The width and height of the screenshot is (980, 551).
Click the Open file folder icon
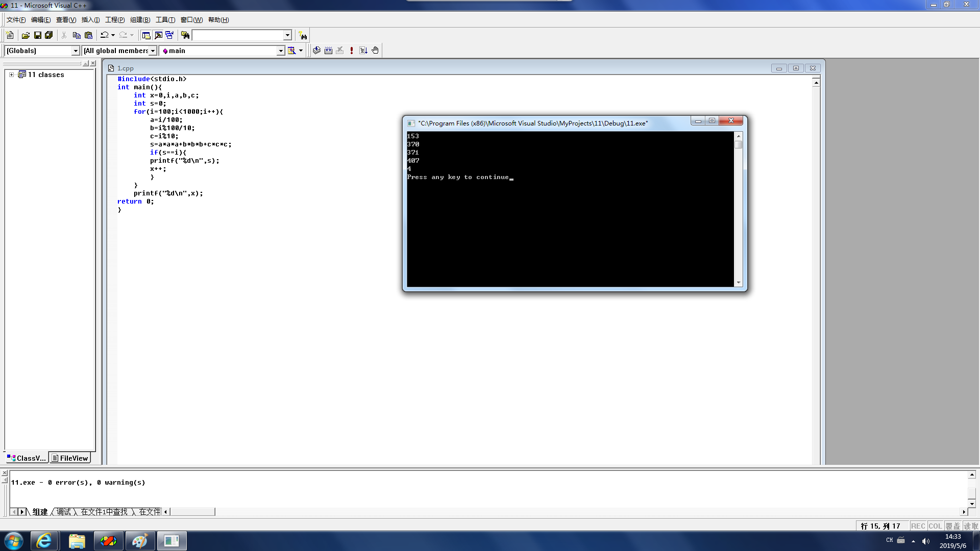(x=26, y=35)
